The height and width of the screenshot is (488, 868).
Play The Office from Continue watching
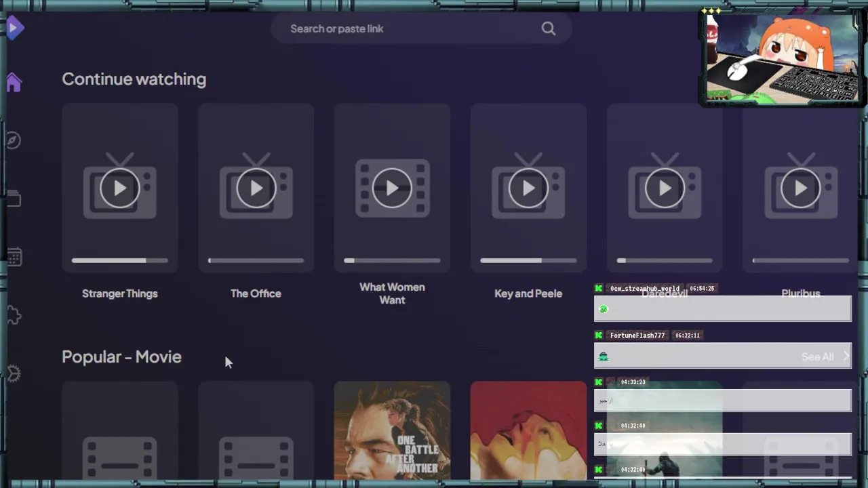click(256, 188)
